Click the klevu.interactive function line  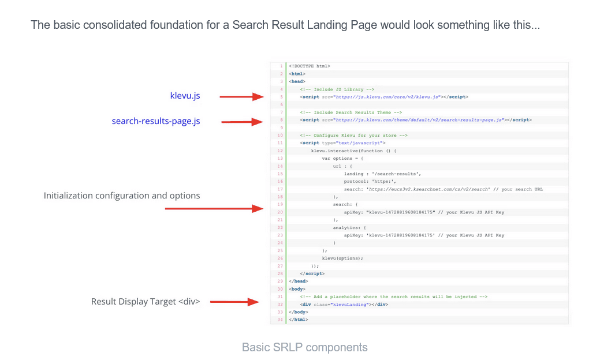pos(353,151)
